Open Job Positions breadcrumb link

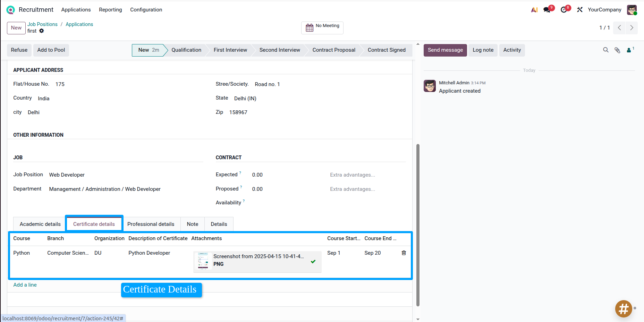[42, 24]
